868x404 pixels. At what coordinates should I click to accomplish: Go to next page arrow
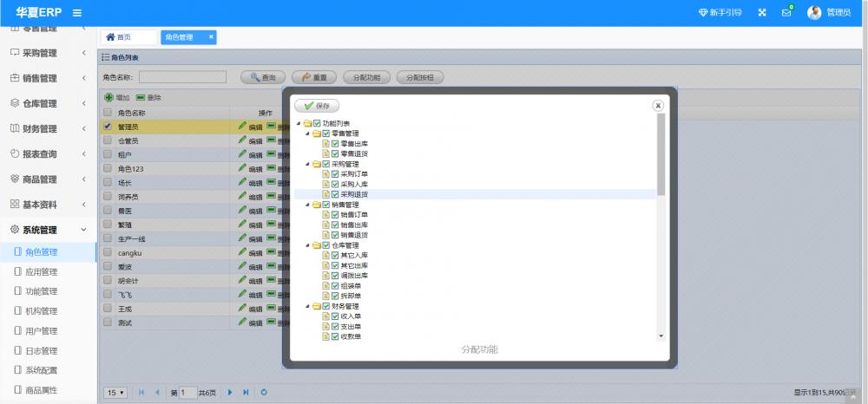coord(230,393)
